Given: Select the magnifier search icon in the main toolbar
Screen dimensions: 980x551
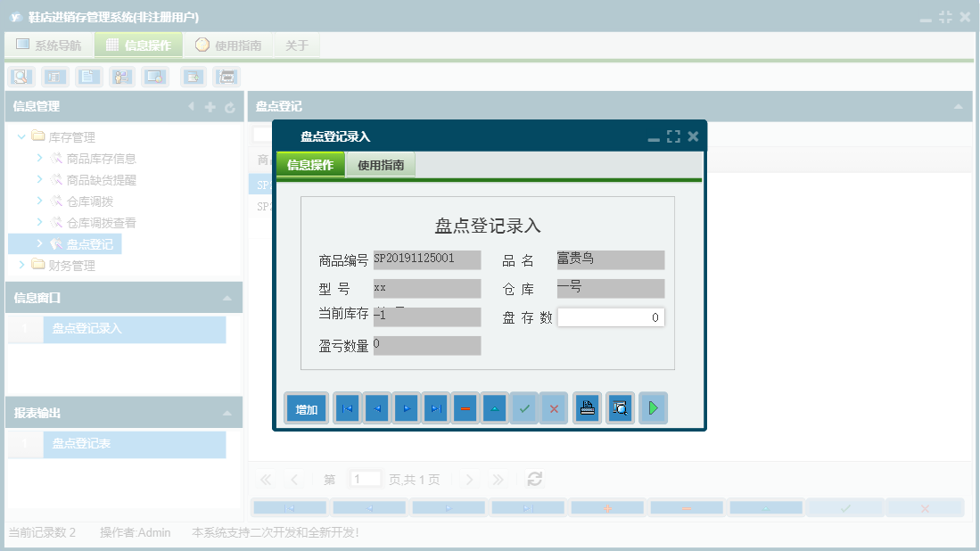Looking at the screenshot, I should click(20, 77).
